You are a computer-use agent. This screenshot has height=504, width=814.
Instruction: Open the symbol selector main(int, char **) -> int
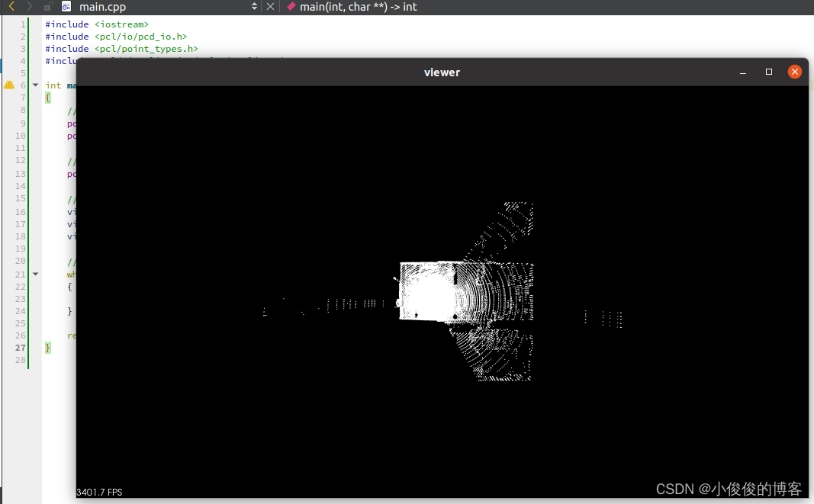click(x=359, y=6)
